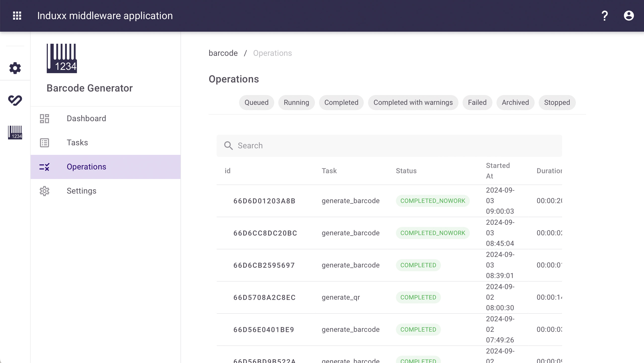Click generate_barcode task in row 66D6CB2595697
This screenshot has width=644, height=363.
coord(350,265)
